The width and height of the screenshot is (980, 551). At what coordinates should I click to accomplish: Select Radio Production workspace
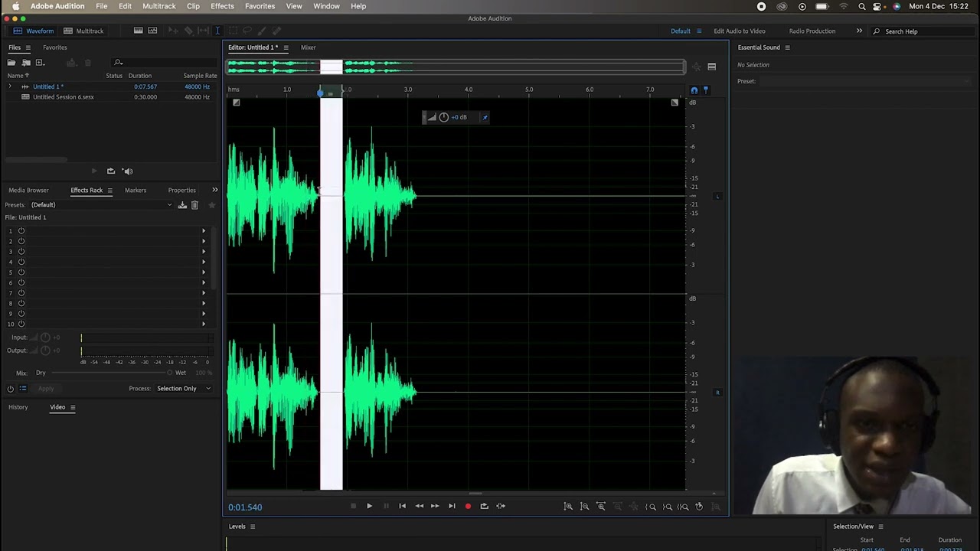[x=812, y=31]
